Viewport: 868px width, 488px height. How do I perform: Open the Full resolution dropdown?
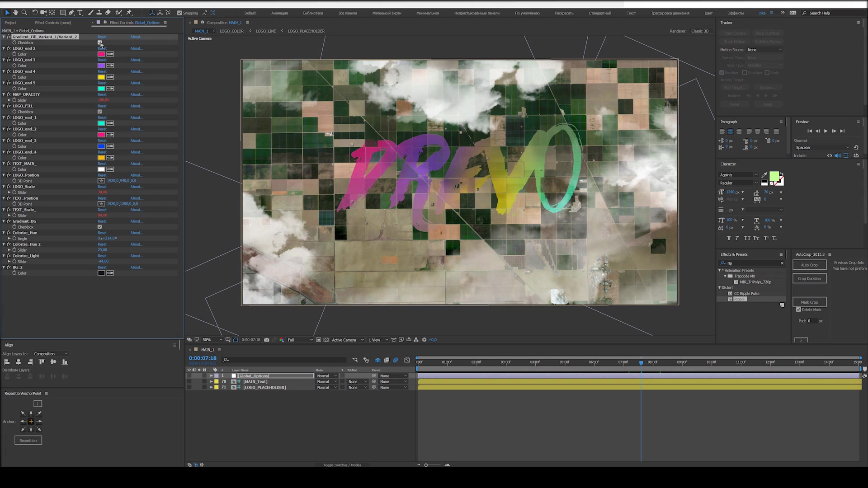pos(300,340)
